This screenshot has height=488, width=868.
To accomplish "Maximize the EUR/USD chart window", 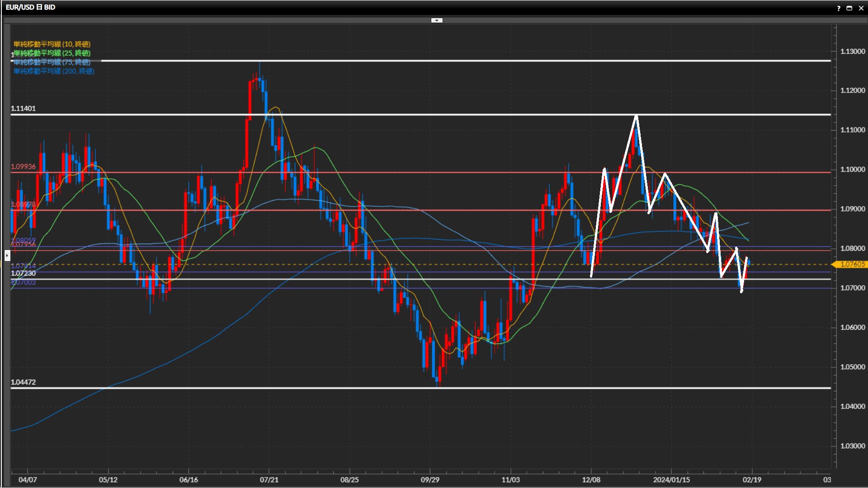I will click(x=849, y=8).
